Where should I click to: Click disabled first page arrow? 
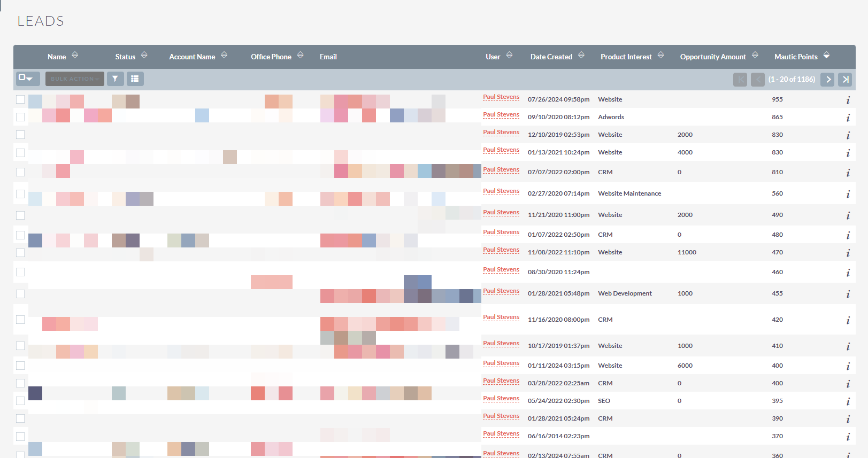tap(740, 79)
